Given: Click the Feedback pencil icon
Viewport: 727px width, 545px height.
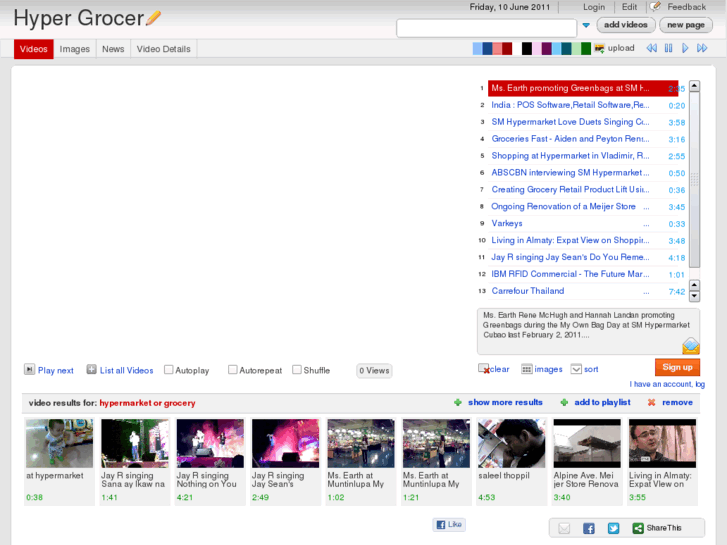Looking at the screenshot, I should point(655,6).
